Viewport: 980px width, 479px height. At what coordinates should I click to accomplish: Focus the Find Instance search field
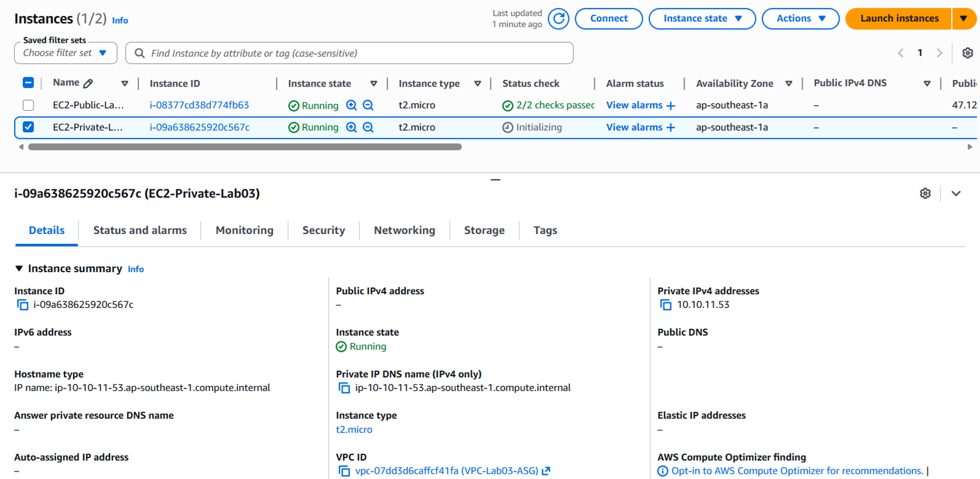[349, 53]
